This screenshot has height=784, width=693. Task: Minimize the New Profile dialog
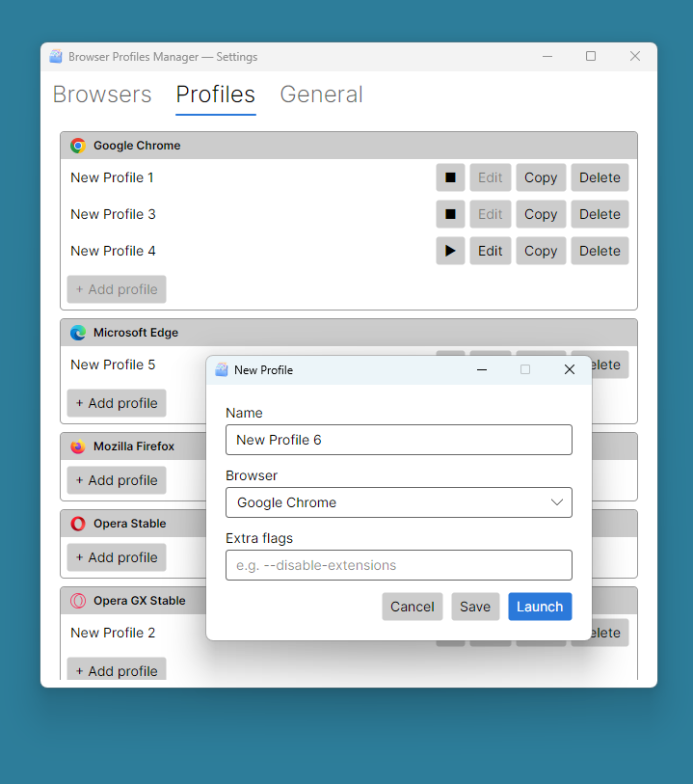(482, 369)
